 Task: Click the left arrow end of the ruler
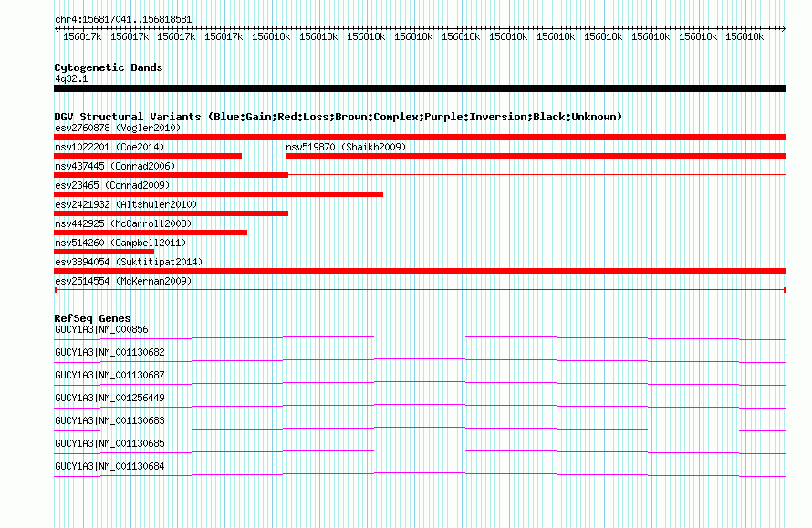coord(57,29)
